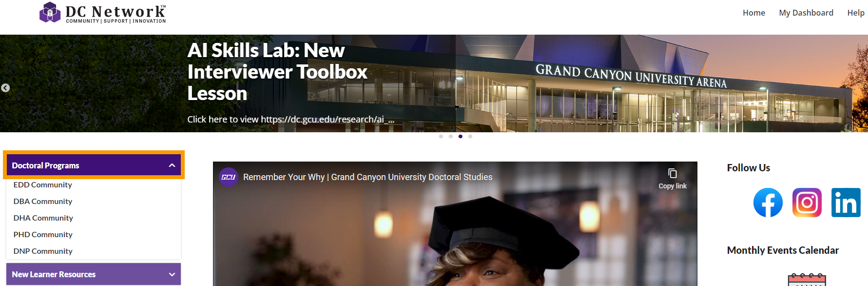This screenshot has width=868, height=286.
Task: Open My Dashboard from top navigation
Action: tap(806, 13)
